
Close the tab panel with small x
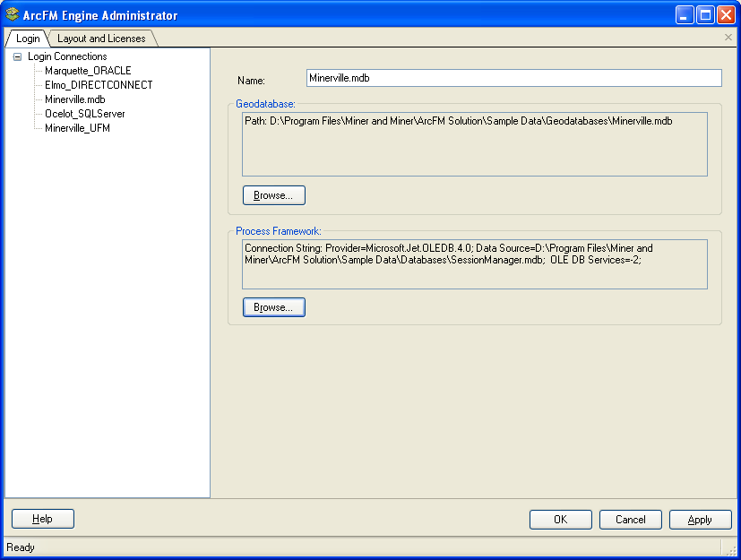click(728, 38)
